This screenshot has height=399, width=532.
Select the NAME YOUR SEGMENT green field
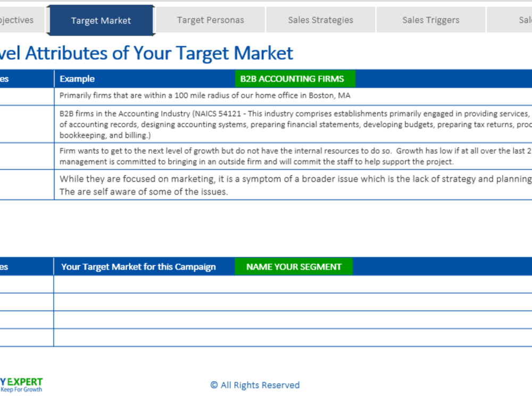[x=294, y=267]
